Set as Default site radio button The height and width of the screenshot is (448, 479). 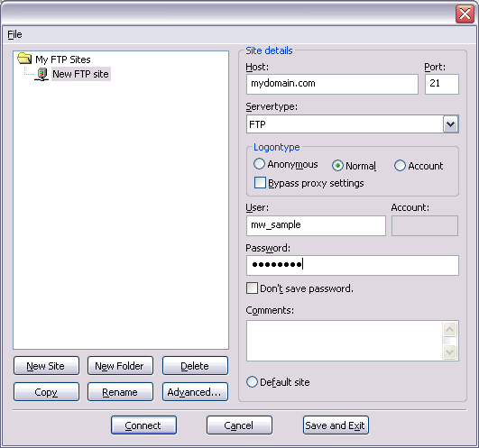252,382
